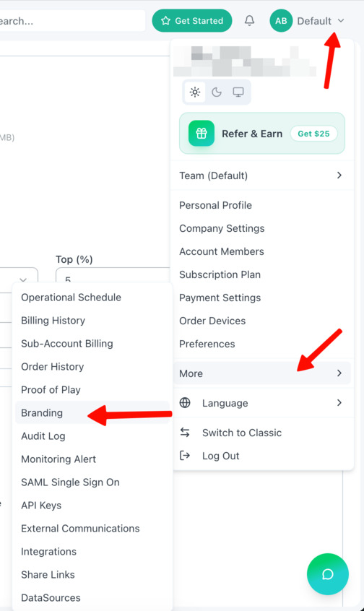Expand Team (Default) submenu arrow
The image size is (364, 611).
click(339, 175)
